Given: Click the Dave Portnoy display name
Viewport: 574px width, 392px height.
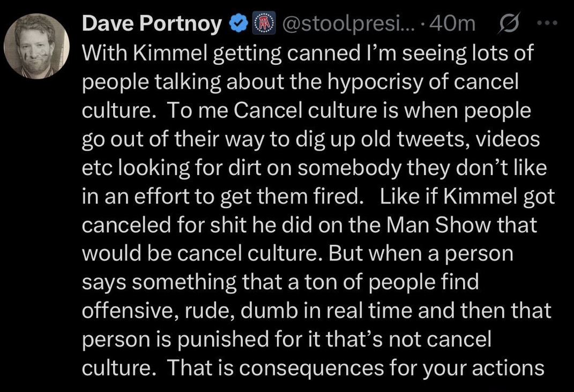Looking at the screenshot, I should 152,25.
